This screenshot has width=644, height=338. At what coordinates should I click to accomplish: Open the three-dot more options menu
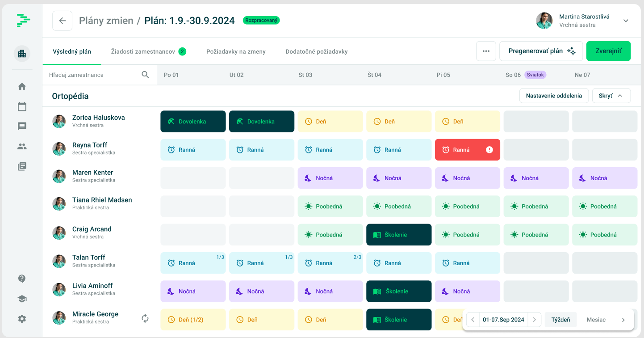point(486,51)
